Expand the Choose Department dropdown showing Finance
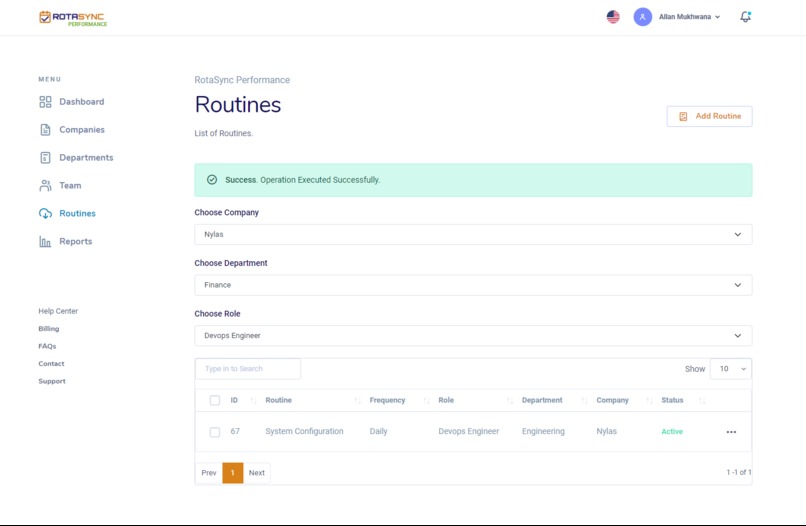This screenshot has width=806, height=526. 473,285
